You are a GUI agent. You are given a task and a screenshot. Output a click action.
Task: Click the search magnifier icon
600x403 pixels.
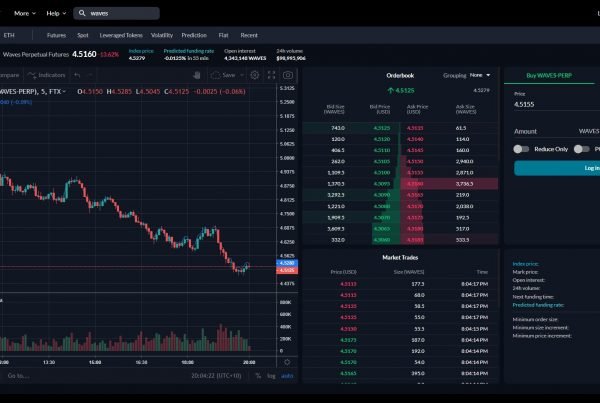tap(82, 13)
